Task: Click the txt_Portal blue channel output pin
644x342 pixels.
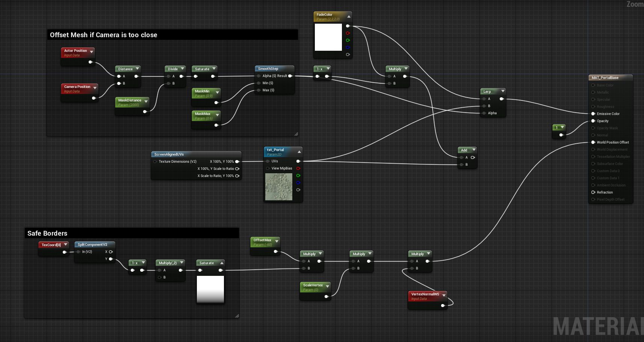Action: 298,183
